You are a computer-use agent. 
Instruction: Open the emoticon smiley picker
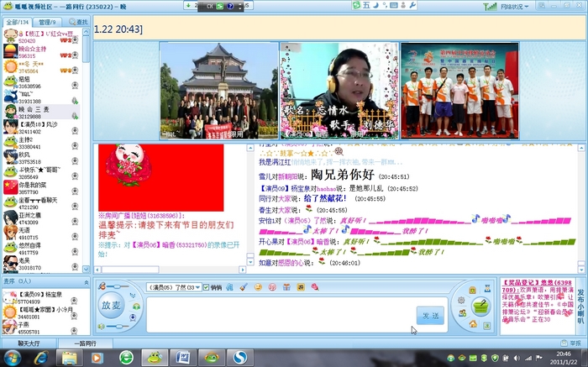pos(258,287)
